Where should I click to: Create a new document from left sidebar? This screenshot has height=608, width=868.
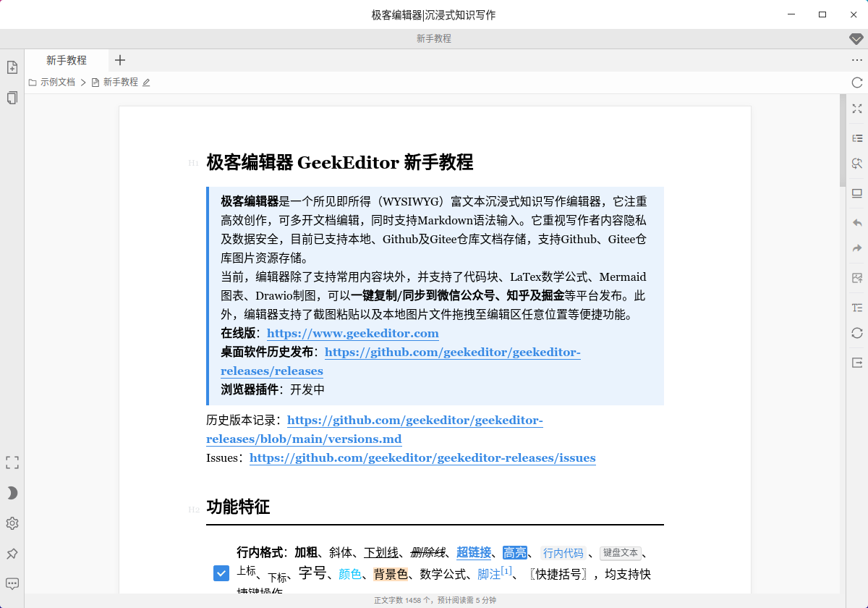tap(12, 67)
